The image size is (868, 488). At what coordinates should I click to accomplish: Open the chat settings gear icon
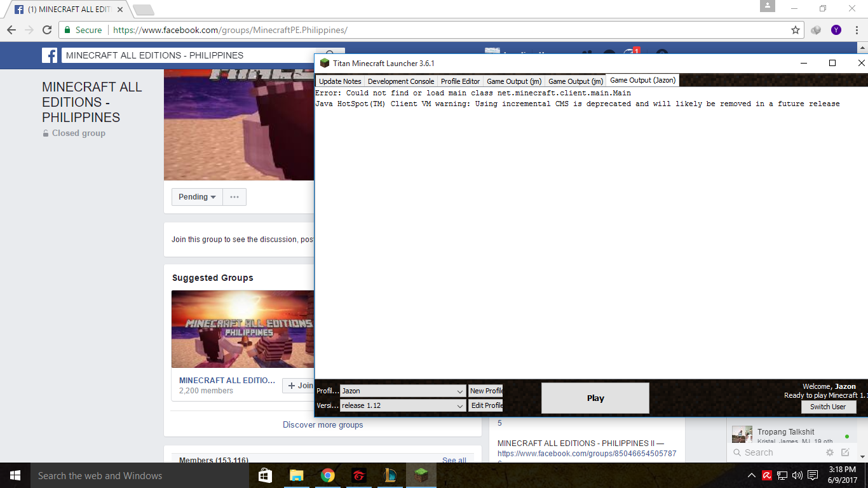(x=830, y=452)
